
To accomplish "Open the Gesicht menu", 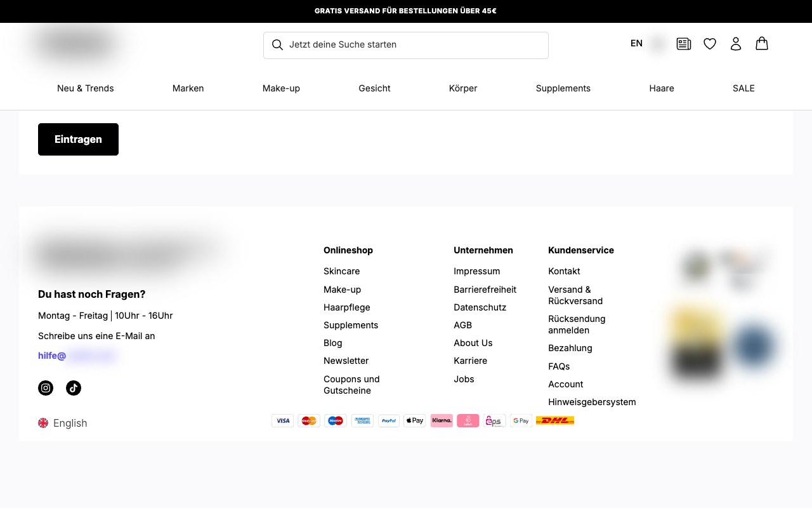I will pos(374,88).
